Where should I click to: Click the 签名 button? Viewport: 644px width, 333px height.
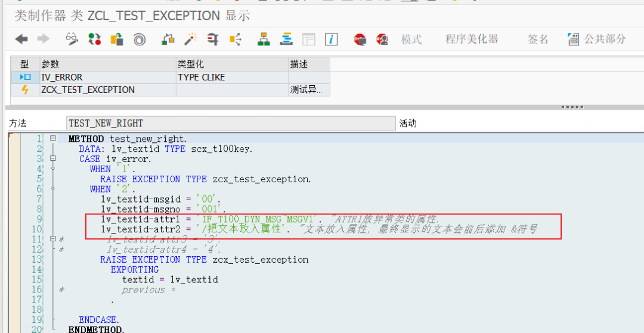[x=538, y=39]
